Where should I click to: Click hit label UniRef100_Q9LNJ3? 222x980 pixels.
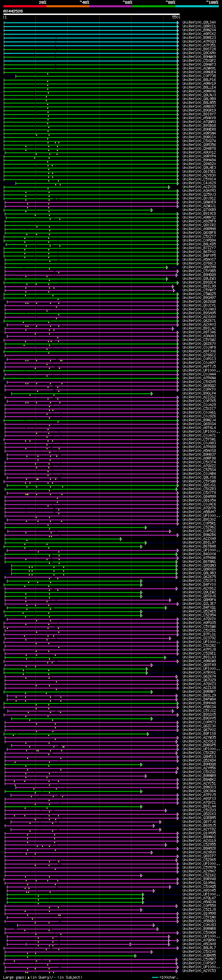pyautogui.click(x=199, y=95)
